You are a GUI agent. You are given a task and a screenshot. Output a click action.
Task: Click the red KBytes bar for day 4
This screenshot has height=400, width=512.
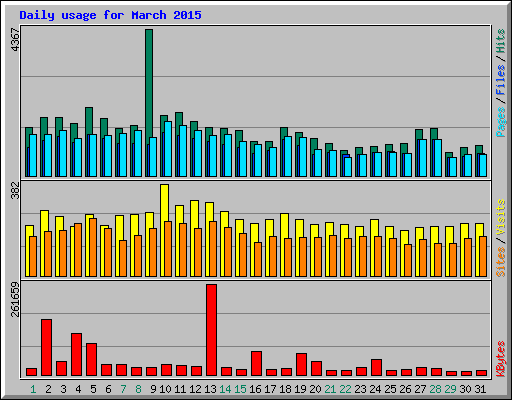coord(76,355)
